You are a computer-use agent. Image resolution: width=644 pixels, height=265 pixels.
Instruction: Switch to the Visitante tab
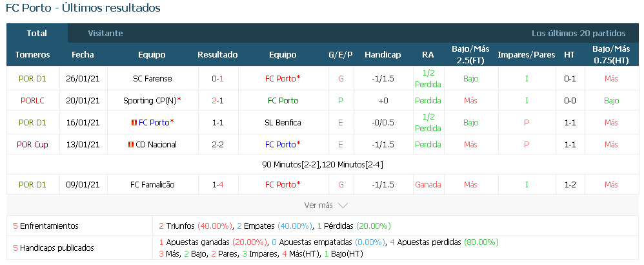(x=105, y=34)
